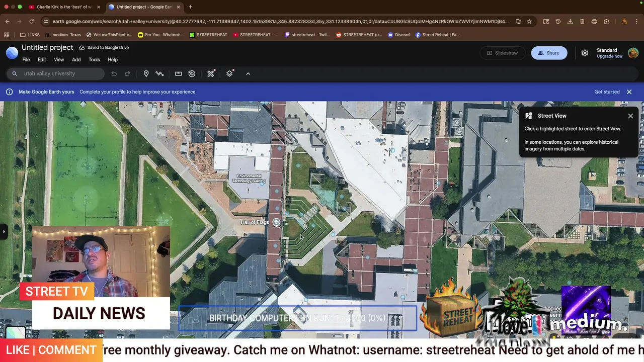Click the cloud Saved to Google Drive icon
This screenshot has height=362, width=644.
[82, 47]
